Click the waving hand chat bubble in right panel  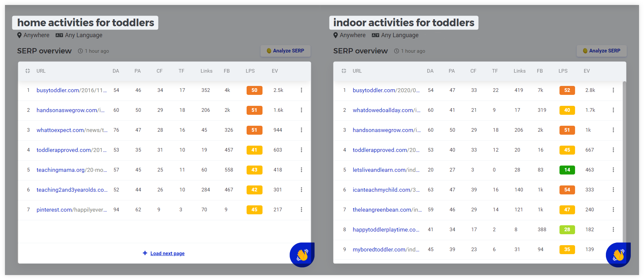[618, 255]
